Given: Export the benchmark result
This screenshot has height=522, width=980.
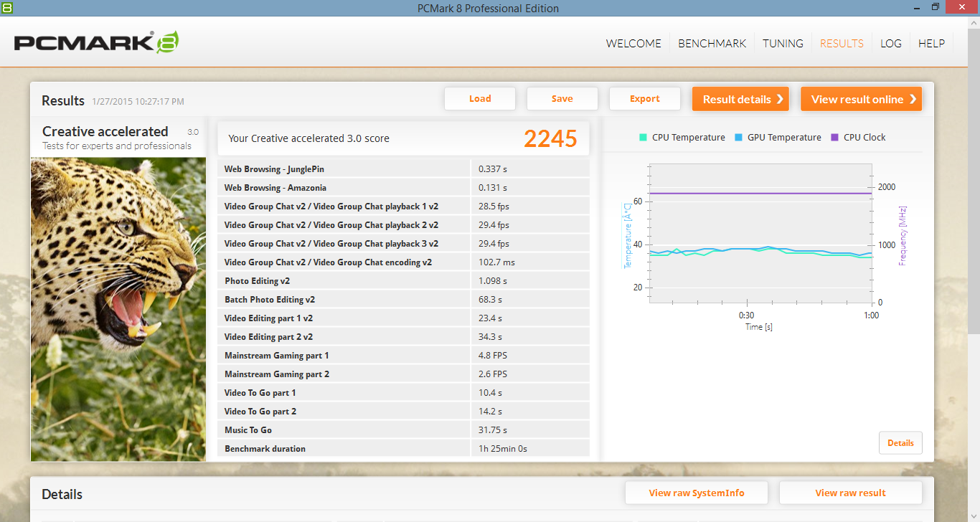Looking at the screenshot, I should [644, 99].
